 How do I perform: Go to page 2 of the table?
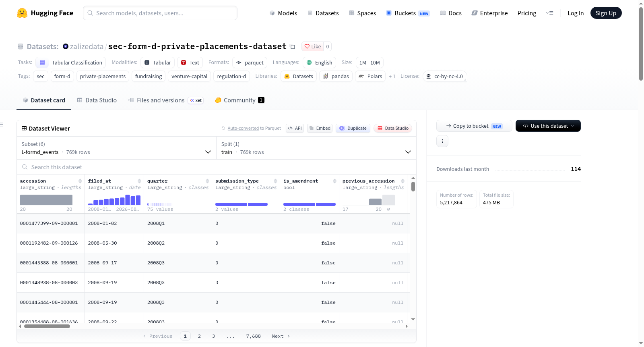click(x=199, y=336)
